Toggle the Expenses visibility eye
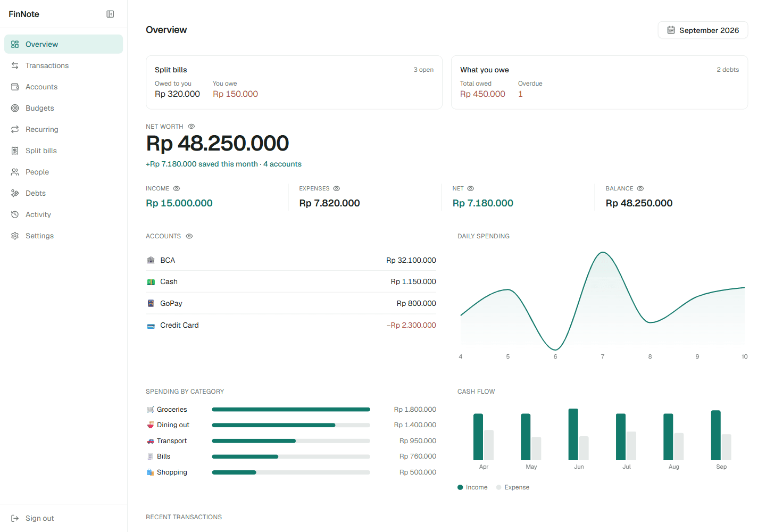 tap(337, 188)
